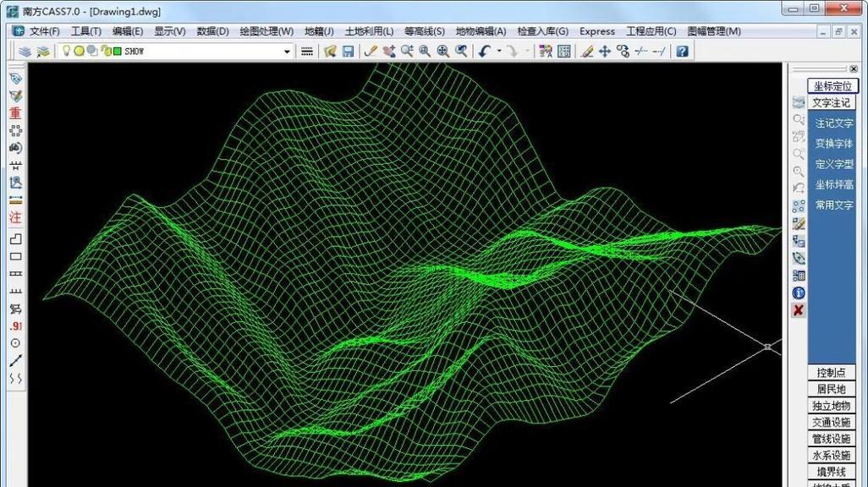The height and width of the screenshot is (487, 868).
Task: Click the linetype lines icon
Action: click(307, 52)
